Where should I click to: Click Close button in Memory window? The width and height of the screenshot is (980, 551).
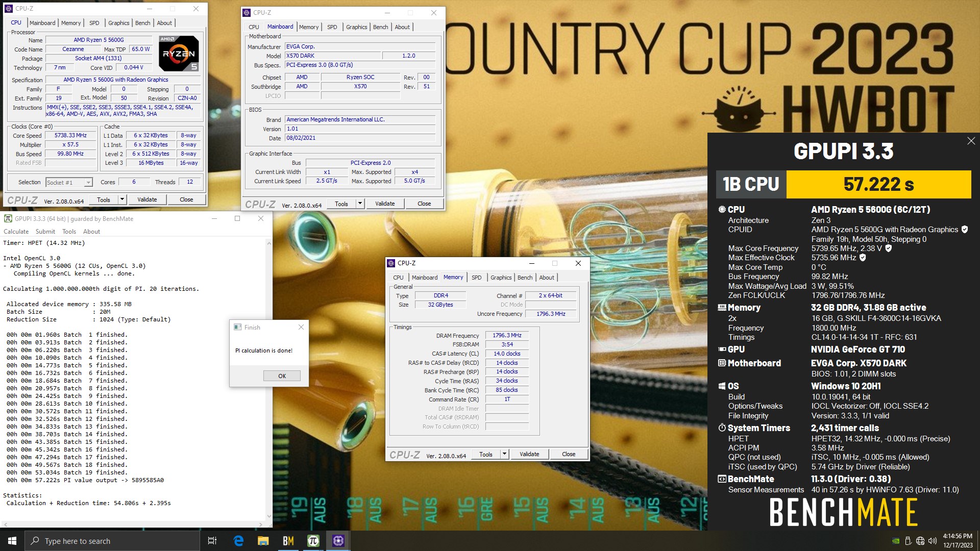click(x=569, y=454)
